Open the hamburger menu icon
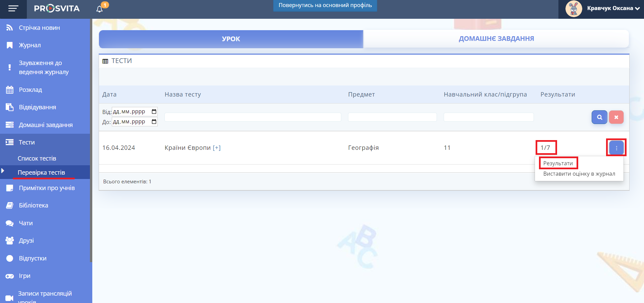This screenshot has width=644, height=303. [x=13, y=9]
